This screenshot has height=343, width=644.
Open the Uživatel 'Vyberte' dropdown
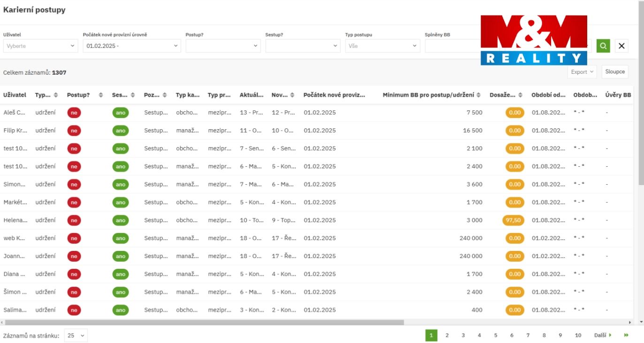pyautogui.click(x=40, y=46)
